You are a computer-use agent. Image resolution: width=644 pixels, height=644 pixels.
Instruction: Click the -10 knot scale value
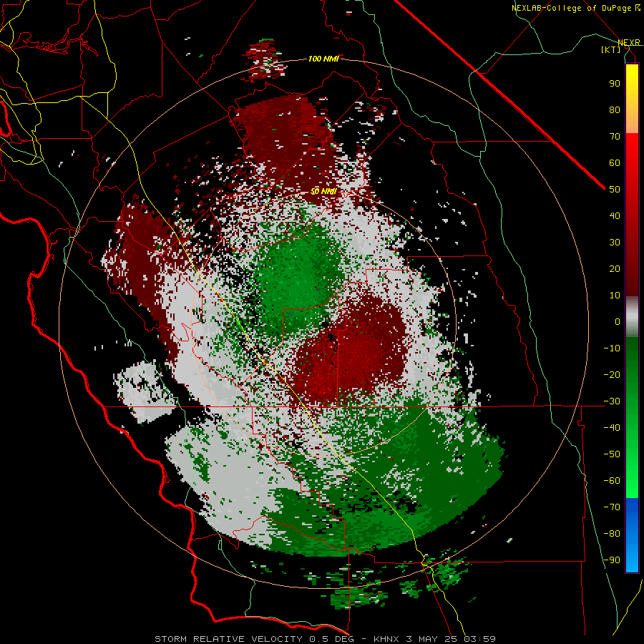click(x=612, y=348)
